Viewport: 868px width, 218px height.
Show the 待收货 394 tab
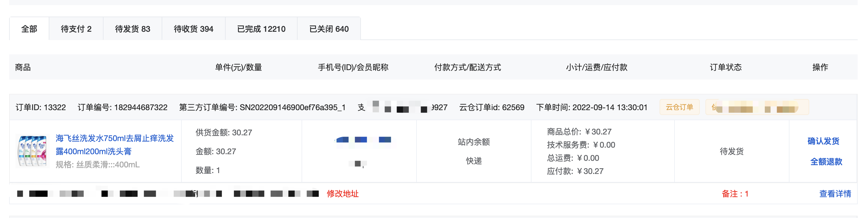click(193, 29)
